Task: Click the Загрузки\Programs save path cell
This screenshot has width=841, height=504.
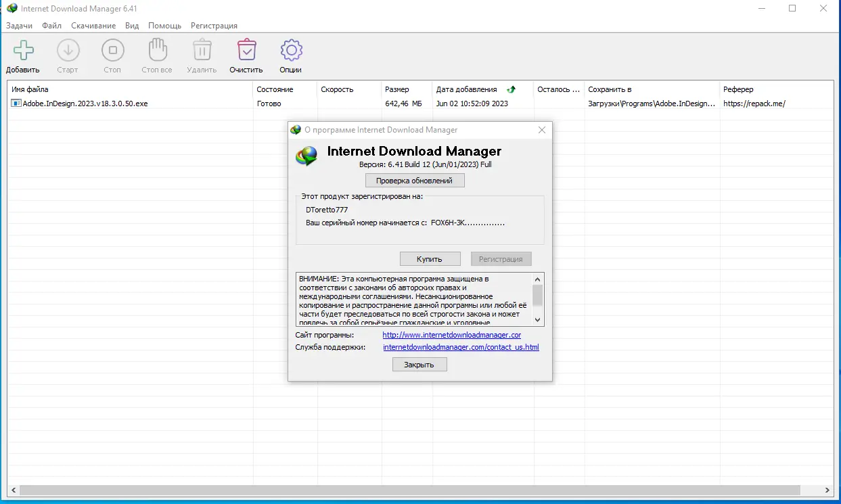Action: click(x=652, y=104)
